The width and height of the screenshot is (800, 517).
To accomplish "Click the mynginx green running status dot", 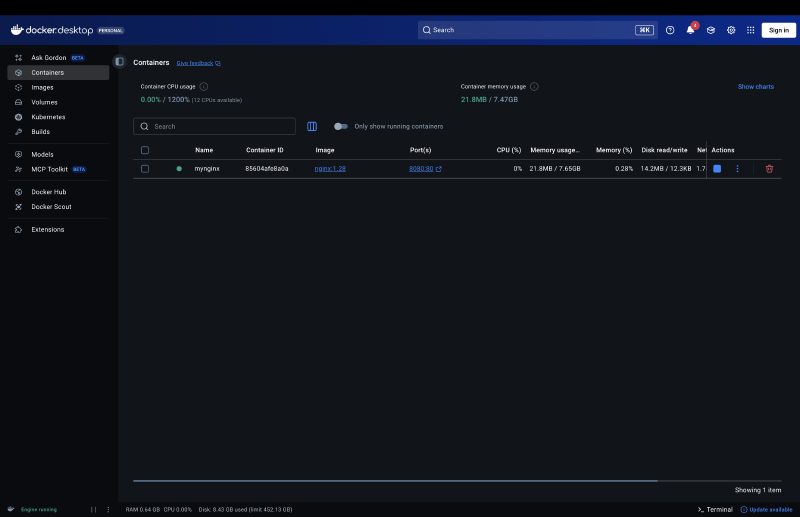I will [x=179, y=168].
